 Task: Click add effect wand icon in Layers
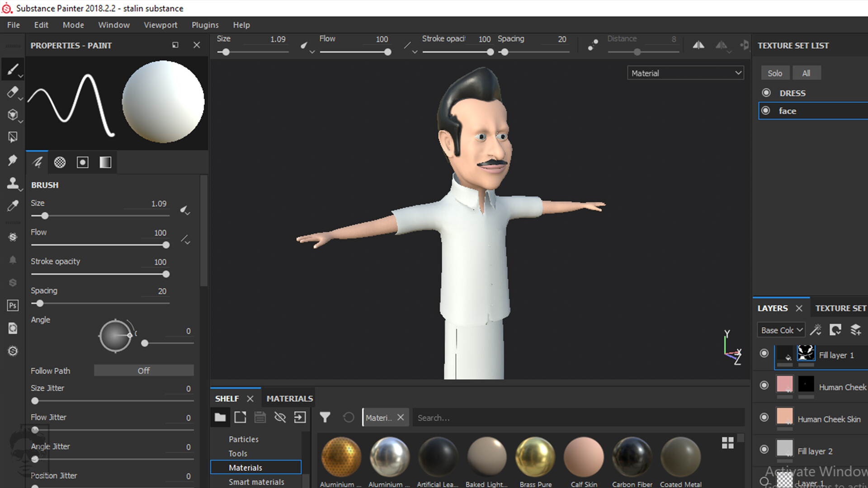[x=816, y=330]
